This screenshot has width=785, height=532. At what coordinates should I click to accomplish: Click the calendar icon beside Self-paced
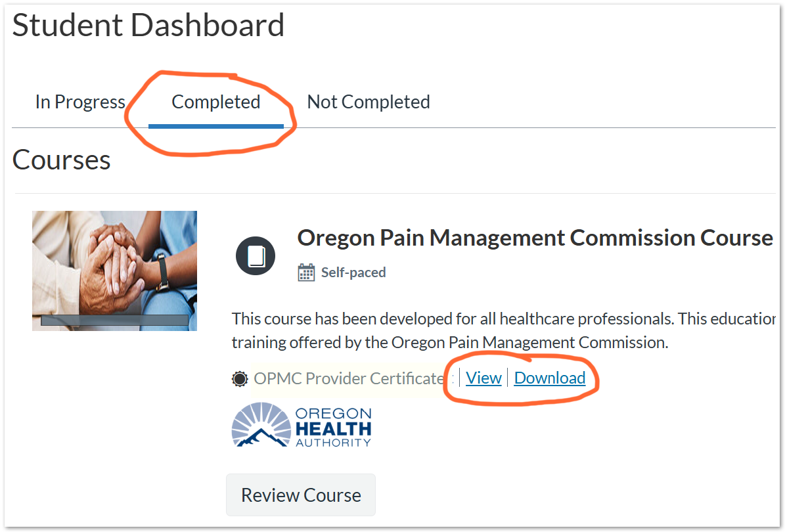pyautogui.click(x=306, y=273)
